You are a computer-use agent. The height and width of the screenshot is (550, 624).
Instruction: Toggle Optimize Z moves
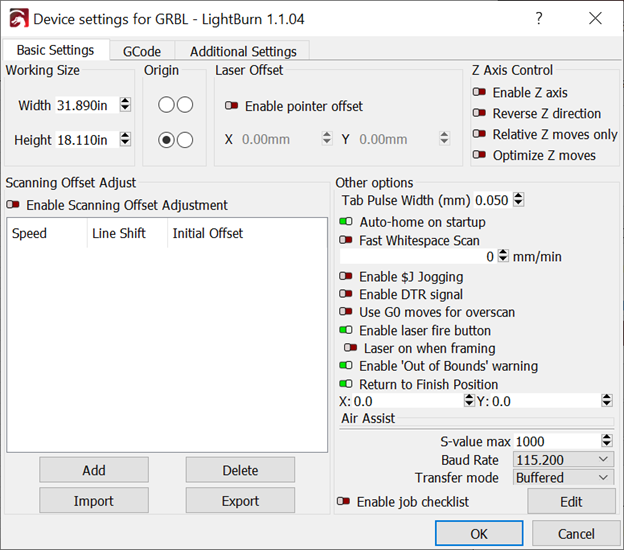click(479, 154)
